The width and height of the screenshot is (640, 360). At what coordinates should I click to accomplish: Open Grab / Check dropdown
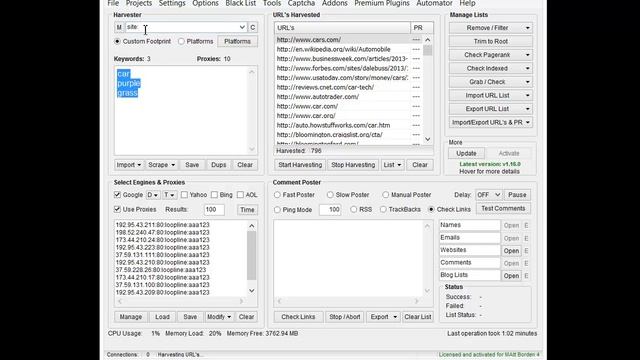tap(491, 82)
